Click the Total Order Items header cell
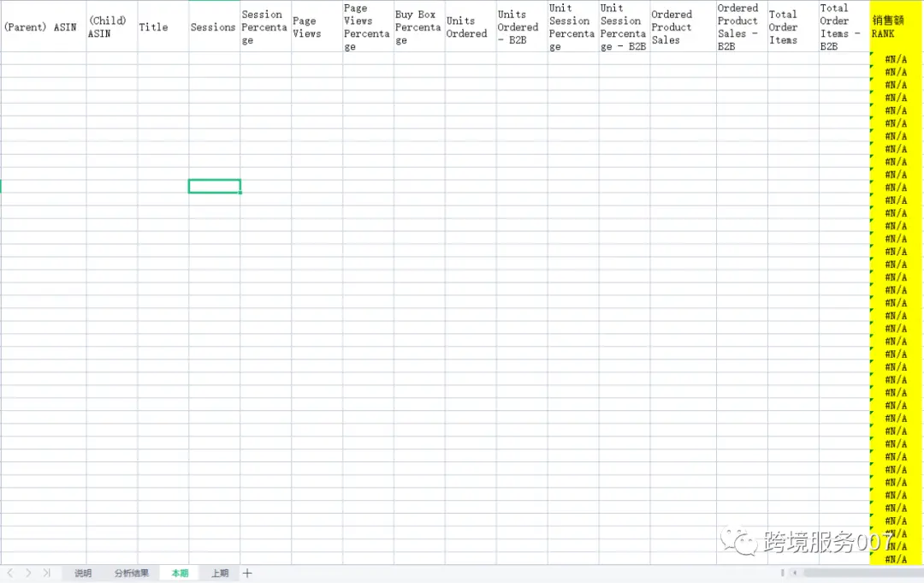Viewport: 924px width, 583px height. pyautogui.click(x=793, y=27)
